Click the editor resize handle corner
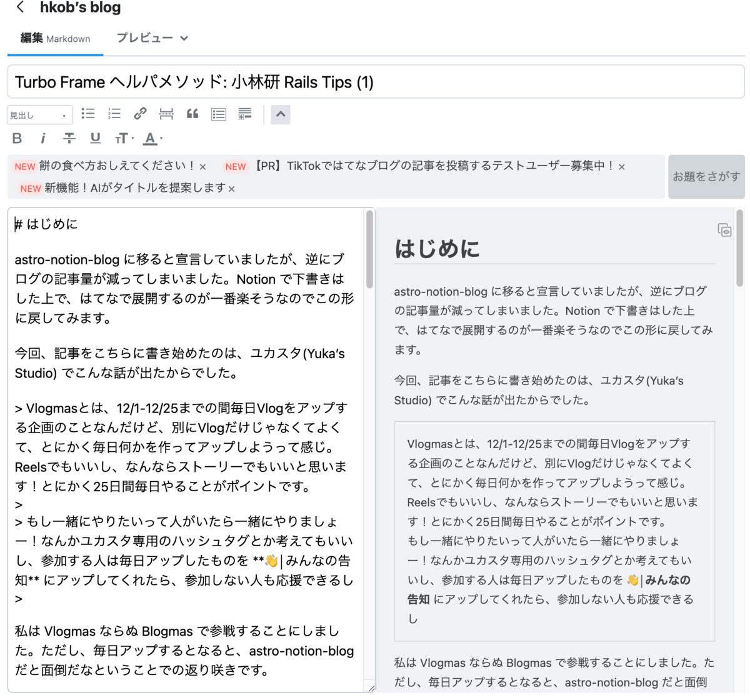Viewport: 750px width, 700px height. click(x=371, y=688)
